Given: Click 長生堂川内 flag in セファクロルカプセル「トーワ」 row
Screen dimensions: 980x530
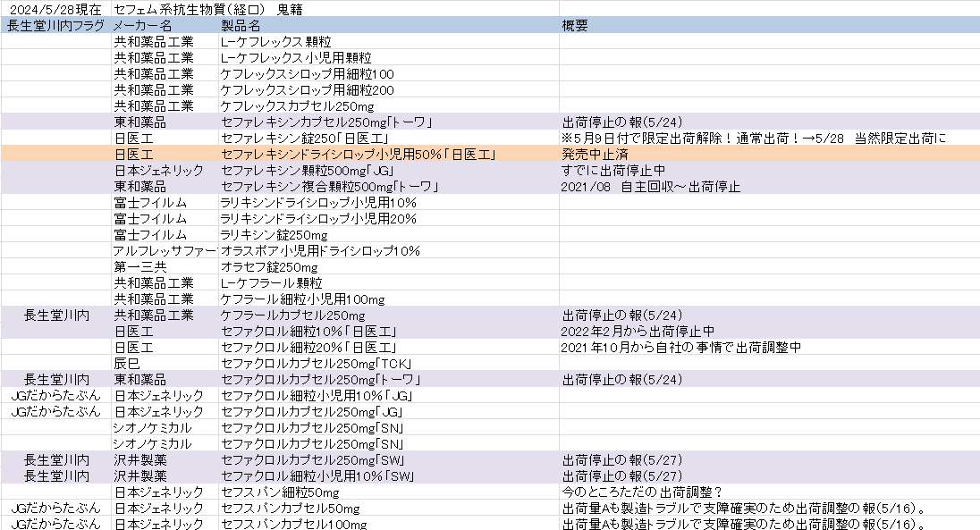Looking at the screenshot, I should click(x=56, y=380).
